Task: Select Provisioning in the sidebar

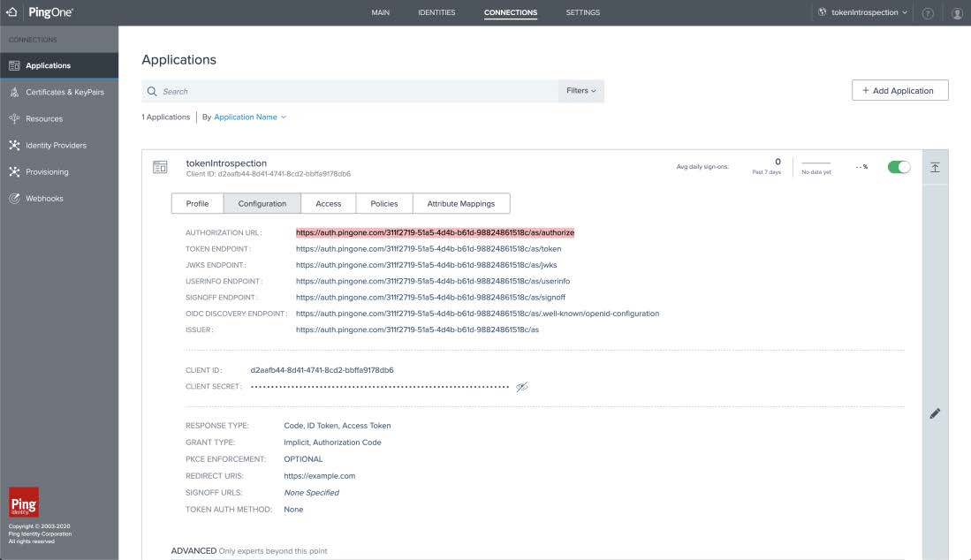Action: [x=47, y=171]
